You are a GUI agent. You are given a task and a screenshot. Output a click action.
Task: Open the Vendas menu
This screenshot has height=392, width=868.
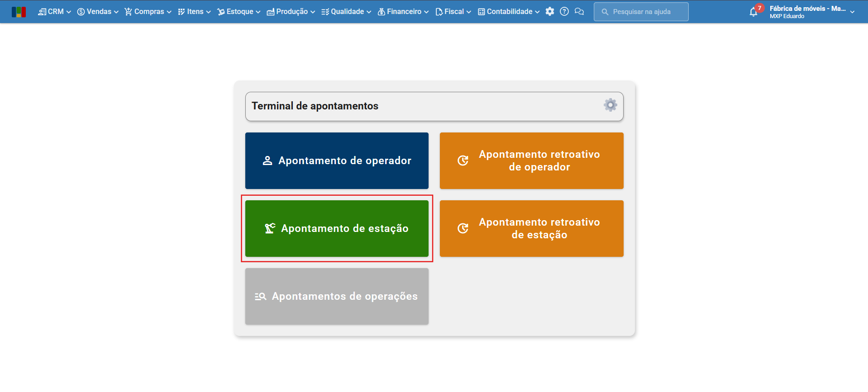coord(98,12)
